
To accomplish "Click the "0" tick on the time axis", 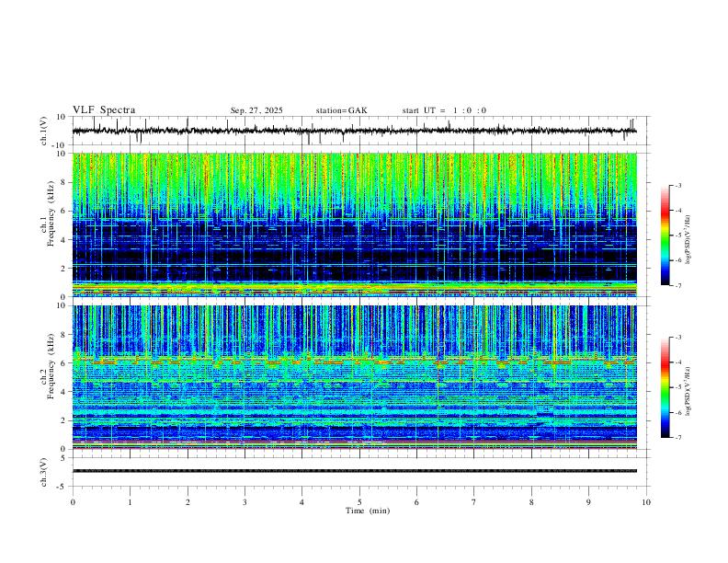I will click(73, 502).
